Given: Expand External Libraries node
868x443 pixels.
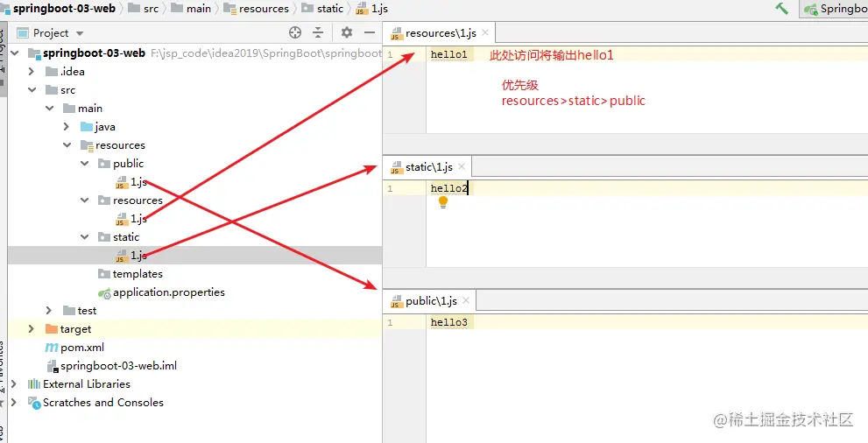Looking at the screenshot, I should point(14,383).
